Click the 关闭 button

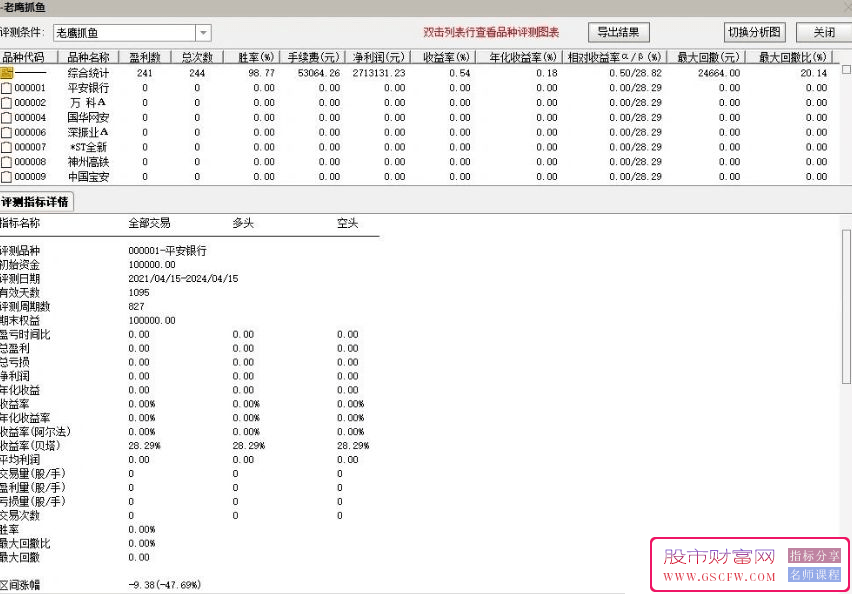(824, 32)
